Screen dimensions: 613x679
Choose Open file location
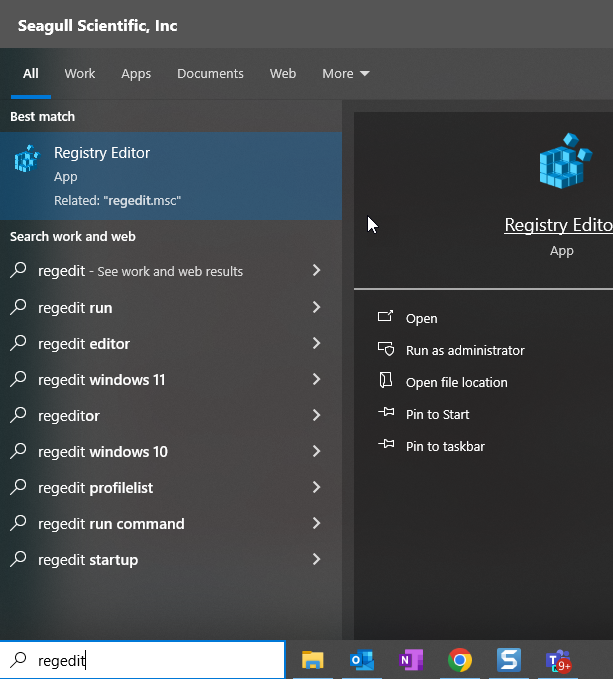pos(456,382)
